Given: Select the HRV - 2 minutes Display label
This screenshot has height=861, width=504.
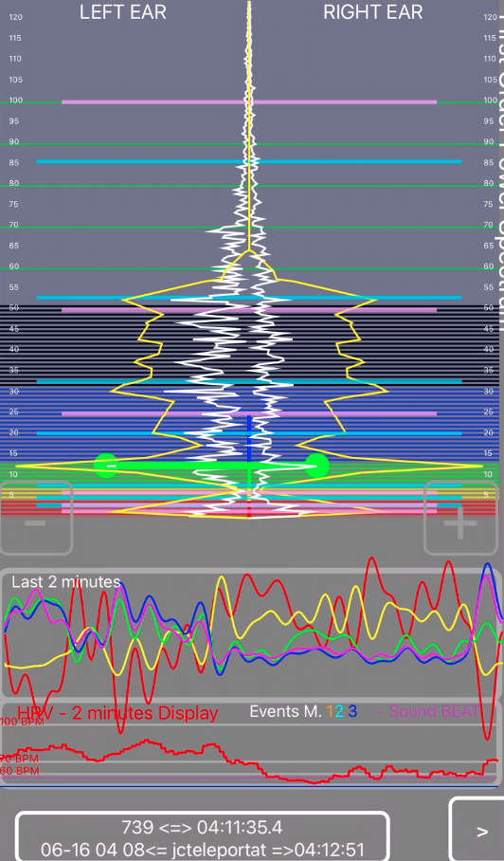Looking at the screenshot, I should pos(117,713).
